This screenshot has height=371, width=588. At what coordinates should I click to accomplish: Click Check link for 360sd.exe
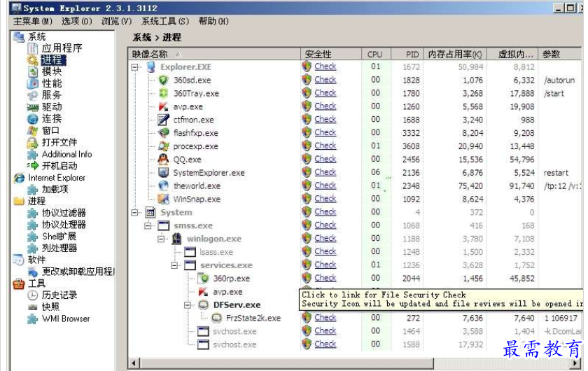click(325, 80)
